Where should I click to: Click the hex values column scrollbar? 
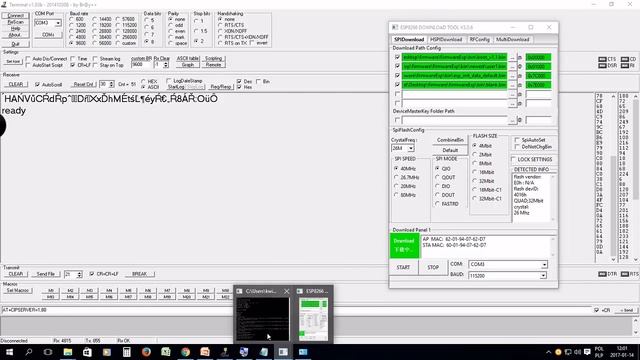click(x=613, y=178)
